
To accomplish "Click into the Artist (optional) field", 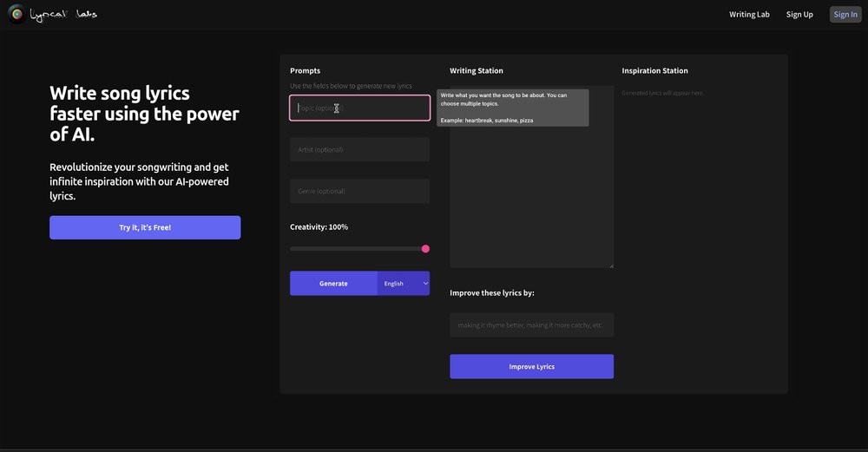I will [359, 149].
